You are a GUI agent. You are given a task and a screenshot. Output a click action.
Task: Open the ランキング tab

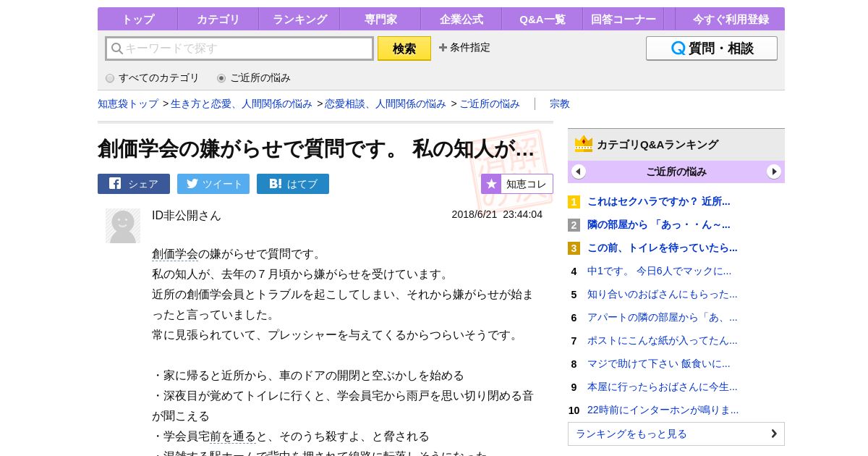click(299, 19)
